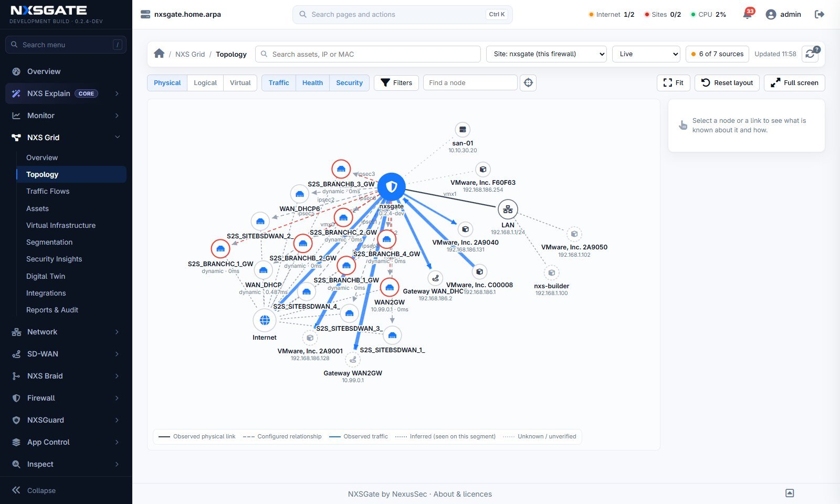
Task: Open the admin user avatar icon
Action: pos(771,15)
